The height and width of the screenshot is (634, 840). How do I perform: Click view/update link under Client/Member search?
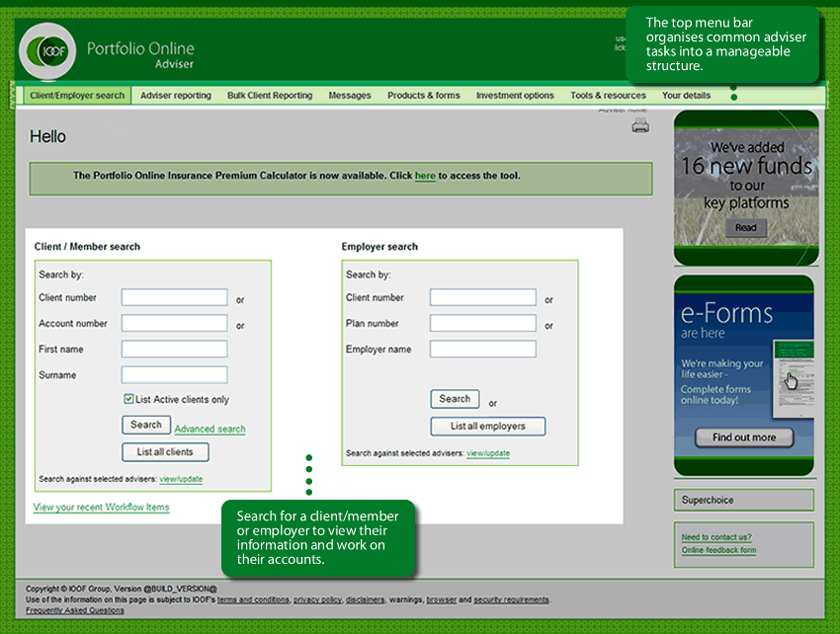pyautogui.click(x=181, y=479)
